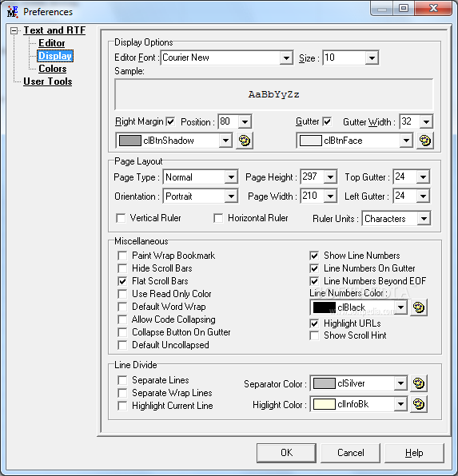
Task: Click the gray clBtnShadow color swatch
Action: click(130, 141)
